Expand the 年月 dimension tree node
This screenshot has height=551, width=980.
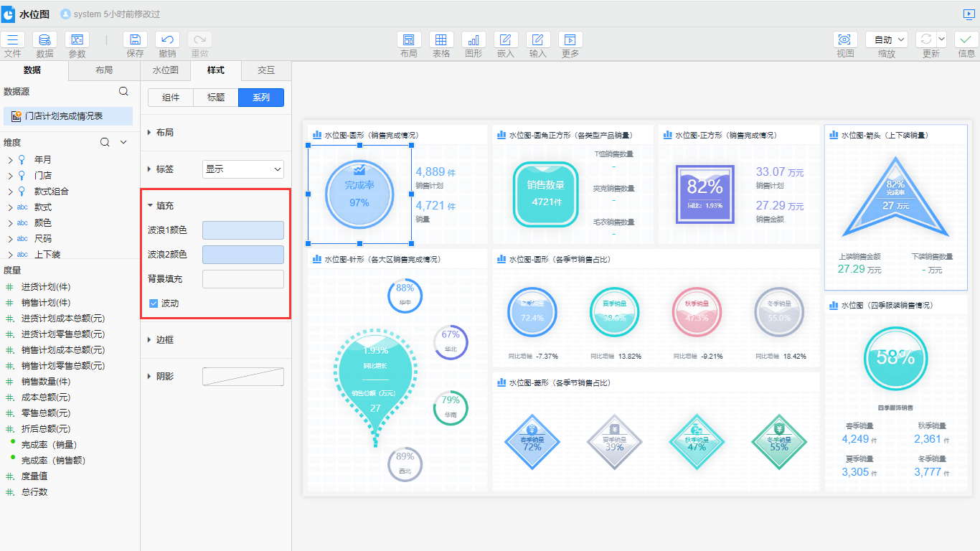coord(10,160)
